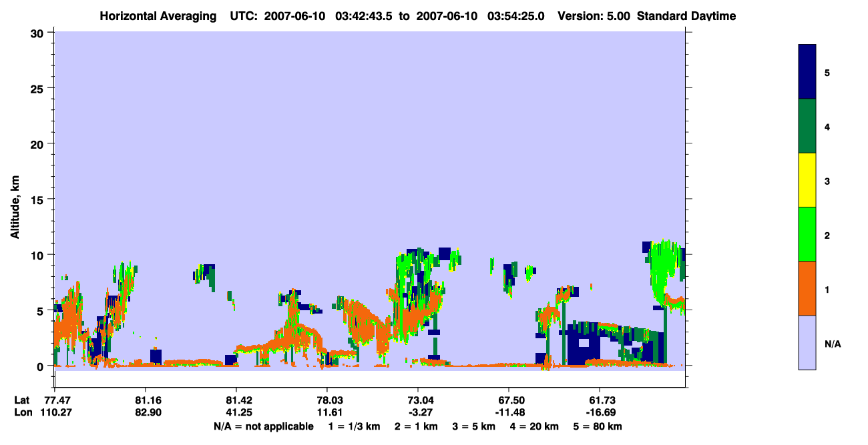
Task: Click the 'Version: 5.00' text in title
Action: (x=594, y=16)
